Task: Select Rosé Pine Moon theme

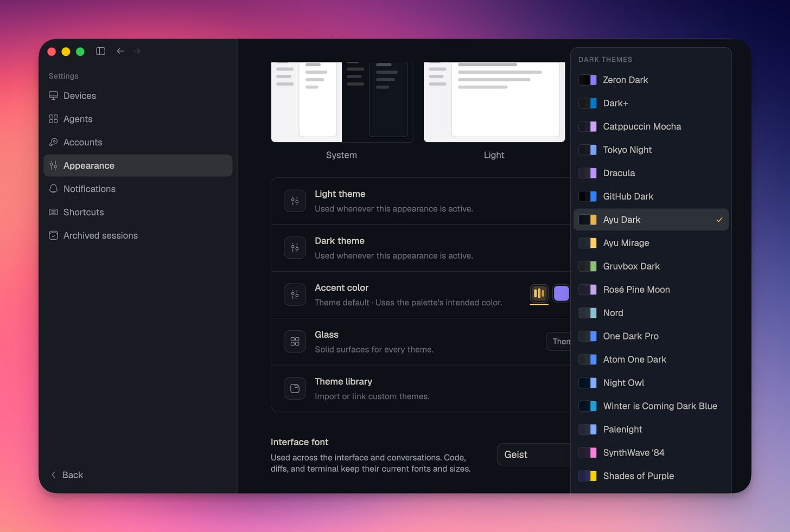Action: pyautogui.click(x=651, y=290)
